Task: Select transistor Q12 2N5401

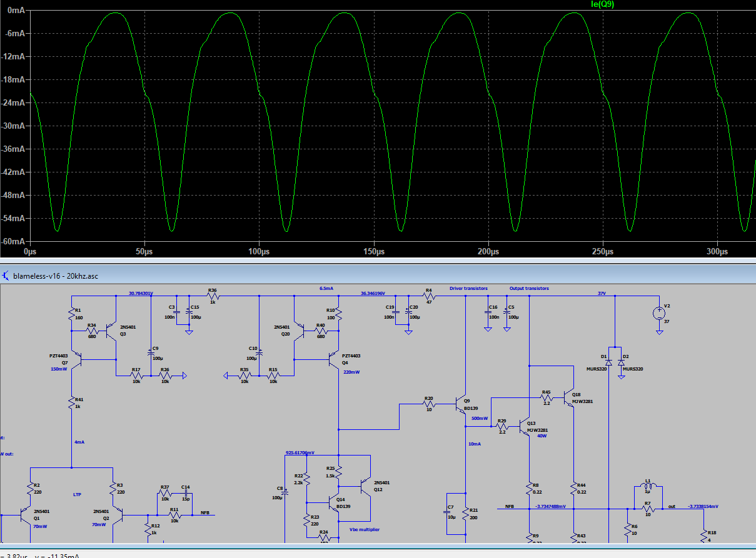Action: click(x=366, y=486)
